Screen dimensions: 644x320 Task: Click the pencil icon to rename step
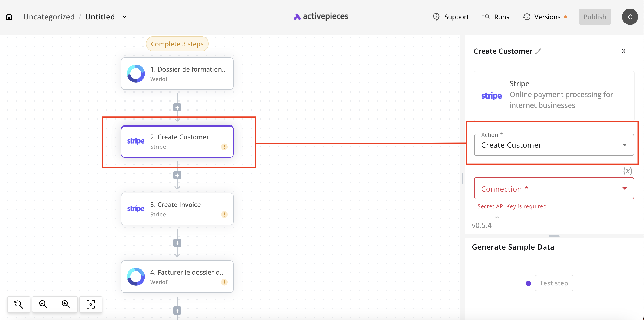click(x=538, y=51)
